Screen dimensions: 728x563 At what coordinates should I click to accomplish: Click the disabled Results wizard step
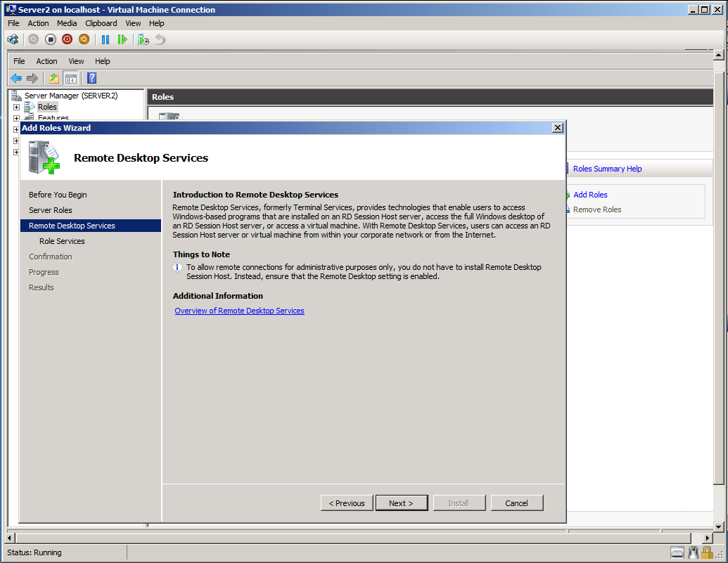pyautogui.click(x=41, y=287)
